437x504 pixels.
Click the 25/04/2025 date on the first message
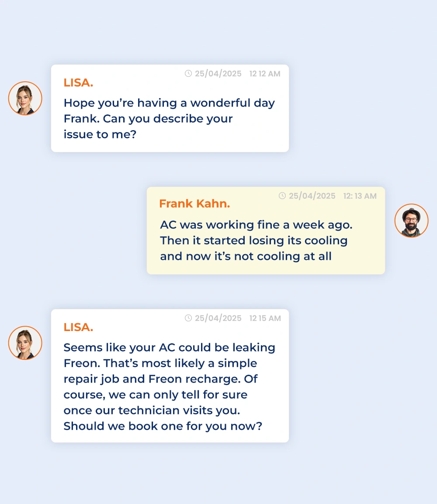[x=218, y=74]
